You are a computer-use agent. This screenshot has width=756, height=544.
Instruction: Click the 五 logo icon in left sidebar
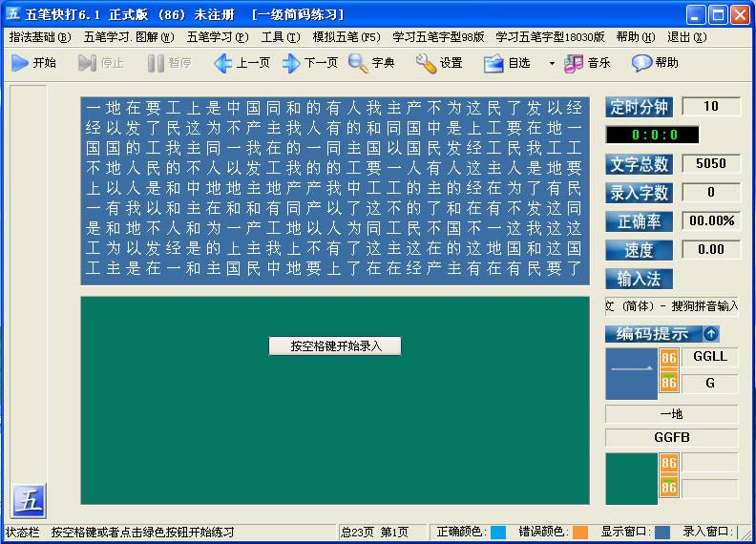(29, 501)
